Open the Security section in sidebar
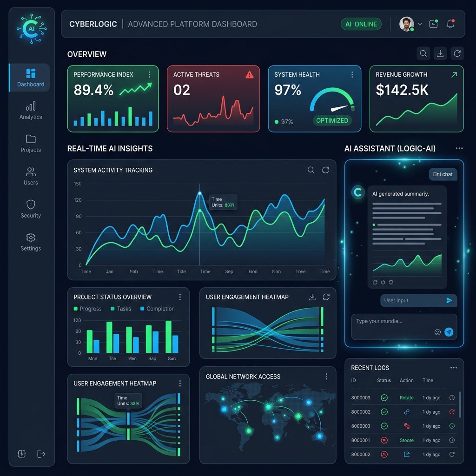 (30, 209)
